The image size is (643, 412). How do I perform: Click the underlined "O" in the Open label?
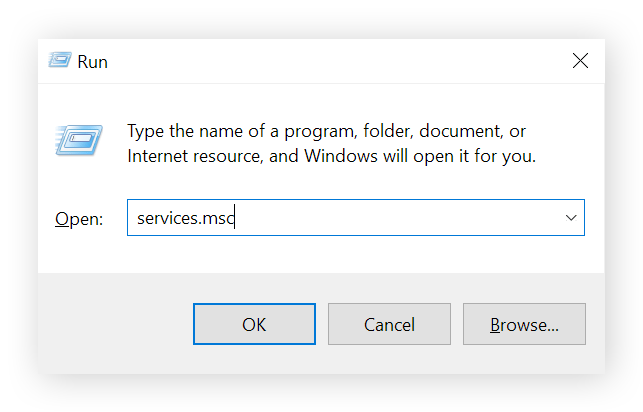(61, 218)
